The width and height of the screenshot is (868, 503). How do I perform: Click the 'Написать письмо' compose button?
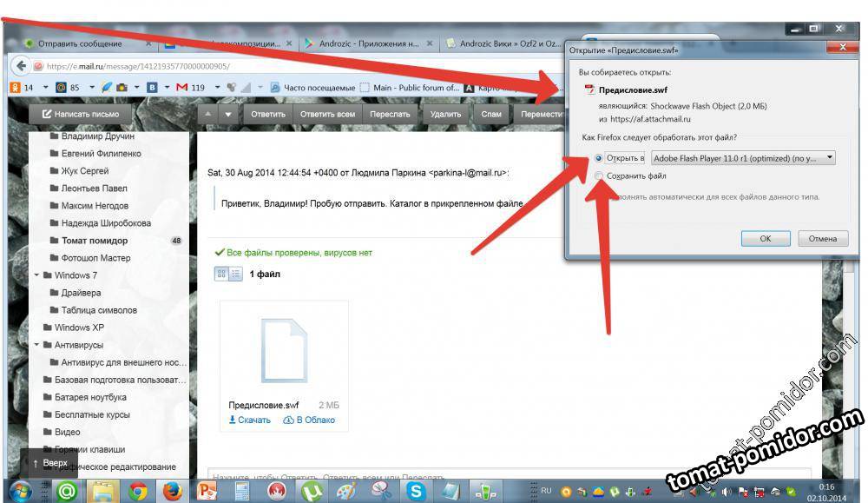[80, 114]
